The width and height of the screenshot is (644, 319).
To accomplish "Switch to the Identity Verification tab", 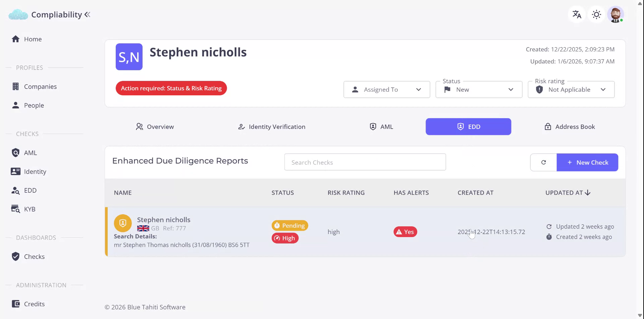I will [x=272, y=127].
